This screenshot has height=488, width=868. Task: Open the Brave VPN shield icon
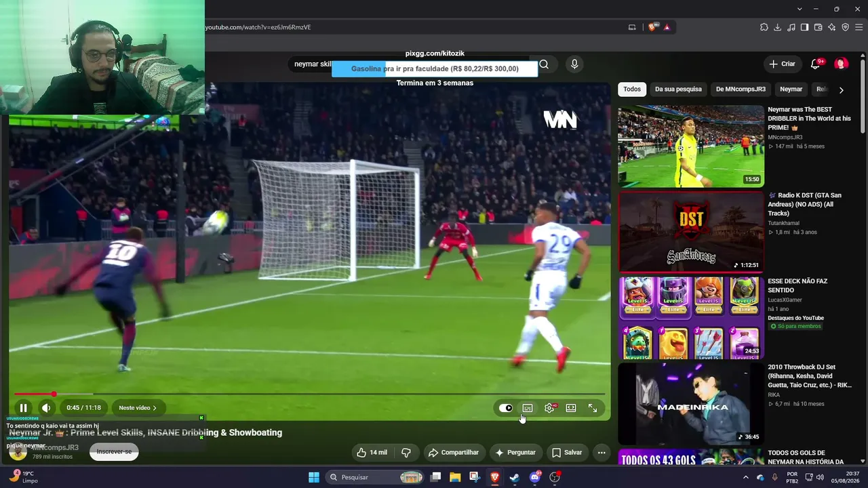846,27
